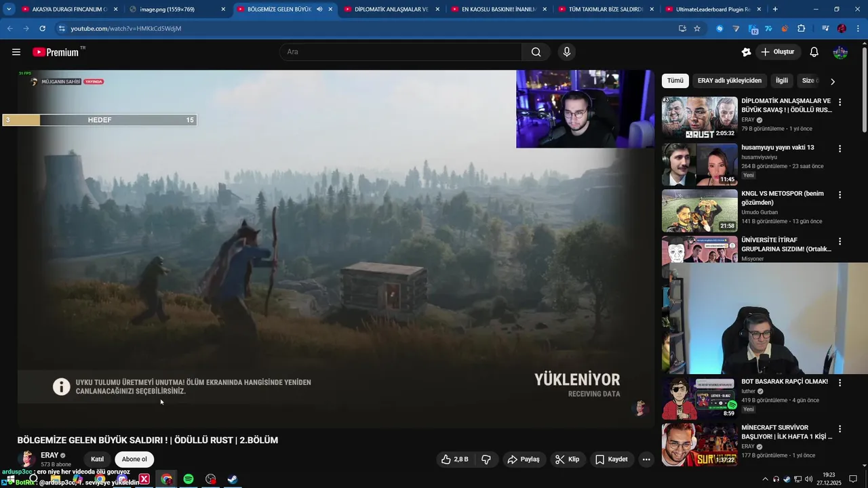Image resolution: width=868 pixels, height=488 pixels.
Task: Open the Windows notification center
Action: pyautogui.click(x=853, y=479)
